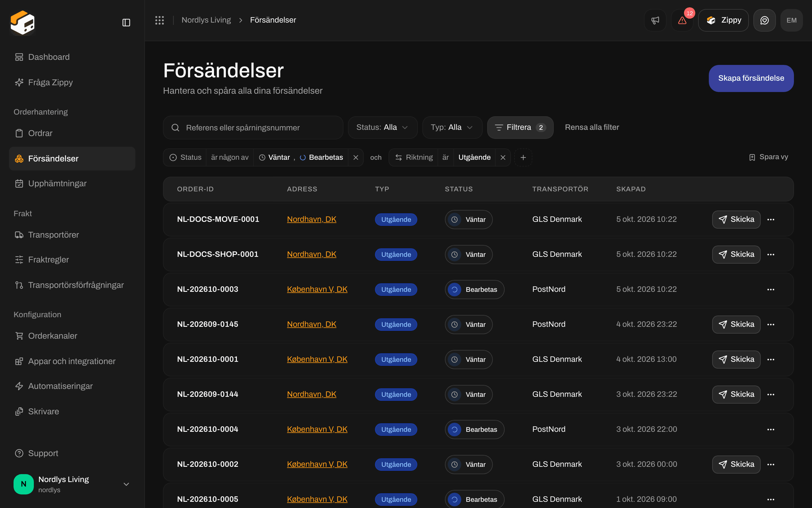Collapse the sidebar with the panel icon

(x=126, y=23)
